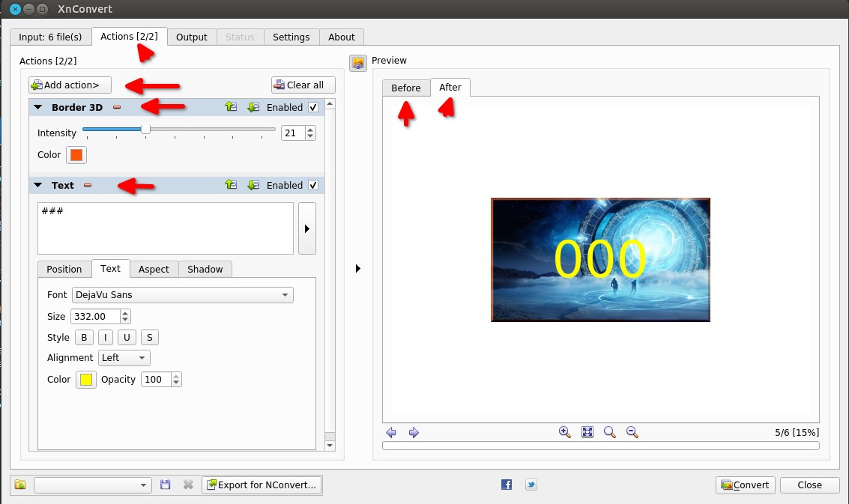Collapse the Text action section
Screen dimensions: 849x504
pos(38,185)
